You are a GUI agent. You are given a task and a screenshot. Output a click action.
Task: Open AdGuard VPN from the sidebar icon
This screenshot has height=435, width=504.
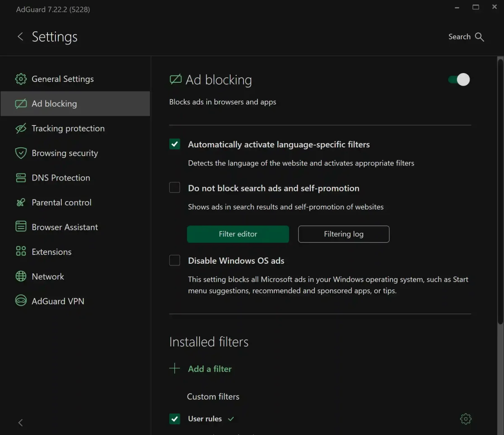20,301
